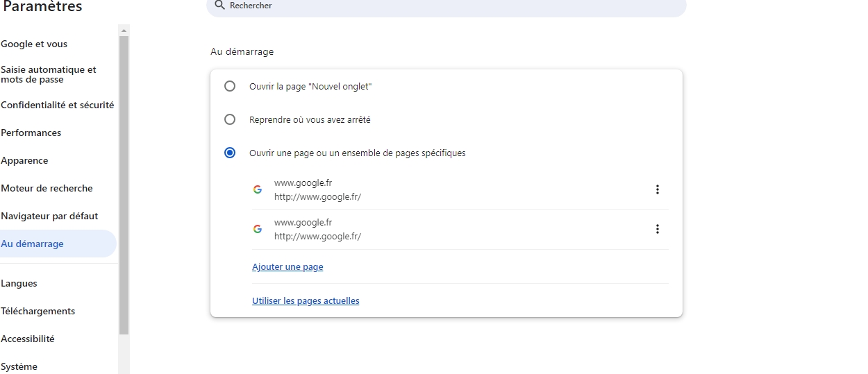Click "Utiliser les pages actuelles" link
Viewport: 868px width, 374px height.
coord(306,301)
